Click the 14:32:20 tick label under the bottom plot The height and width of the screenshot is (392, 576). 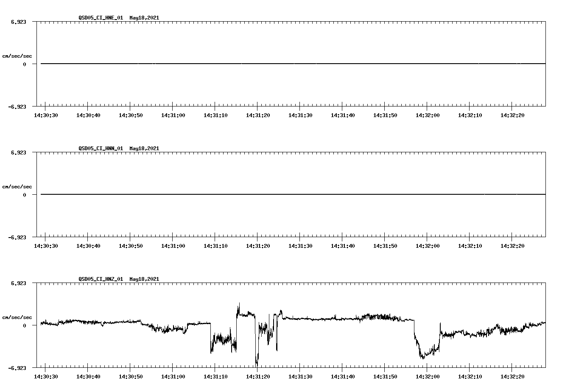click(512, 375)
